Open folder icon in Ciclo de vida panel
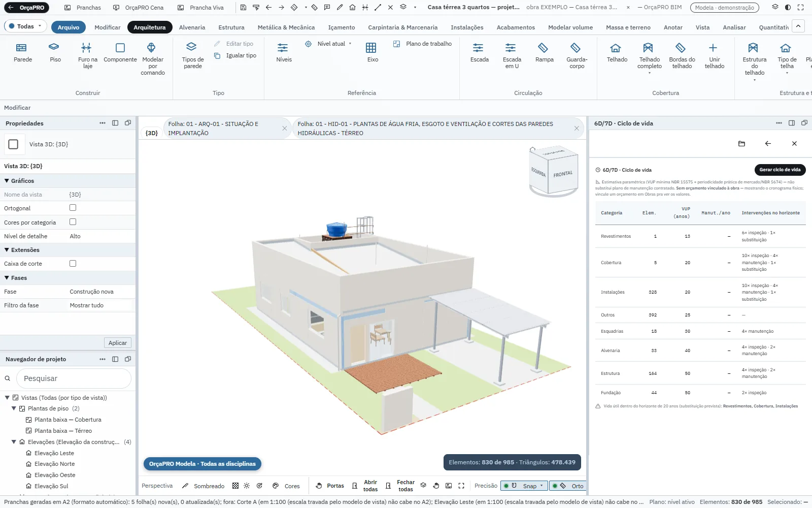This screenshot has width=812, height=508. click(741, 144)
